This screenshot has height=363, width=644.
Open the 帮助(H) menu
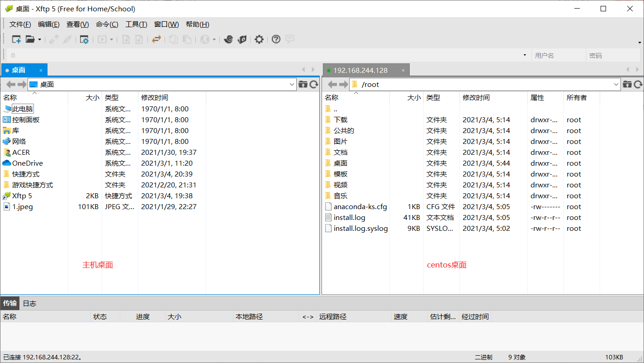(198, 24)
